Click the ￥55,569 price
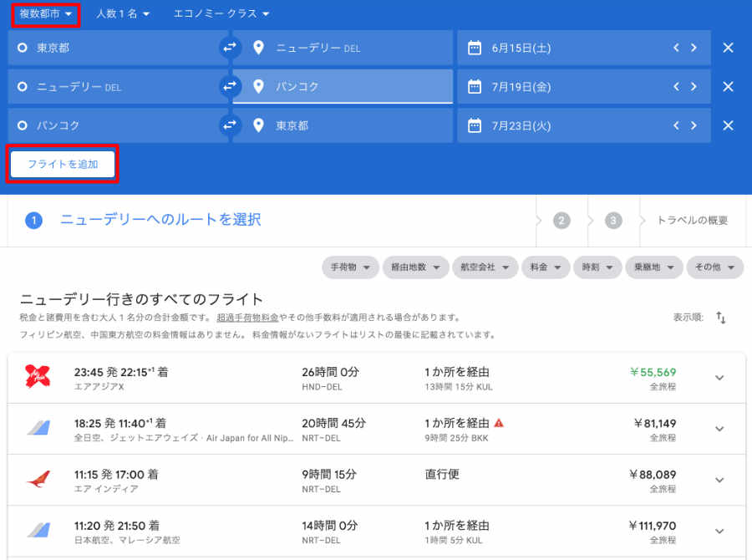Viewport: 752px width, 560px height. point(653,373)
